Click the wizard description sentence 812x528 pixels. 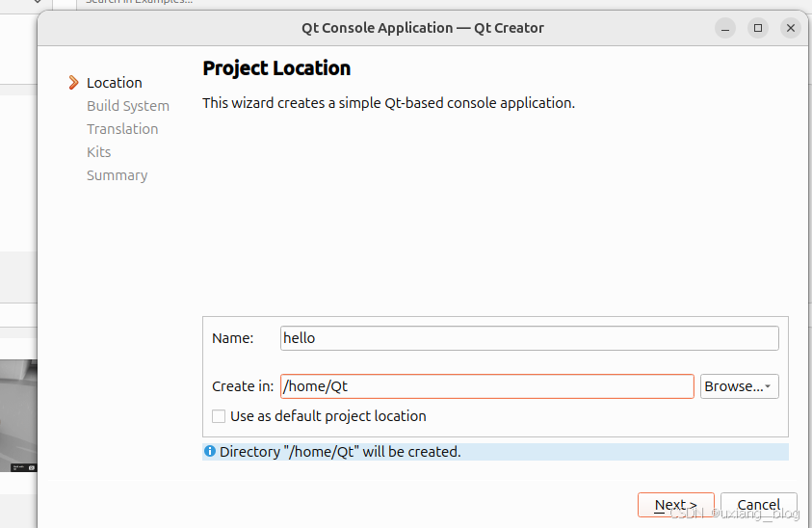pos(388,103)
